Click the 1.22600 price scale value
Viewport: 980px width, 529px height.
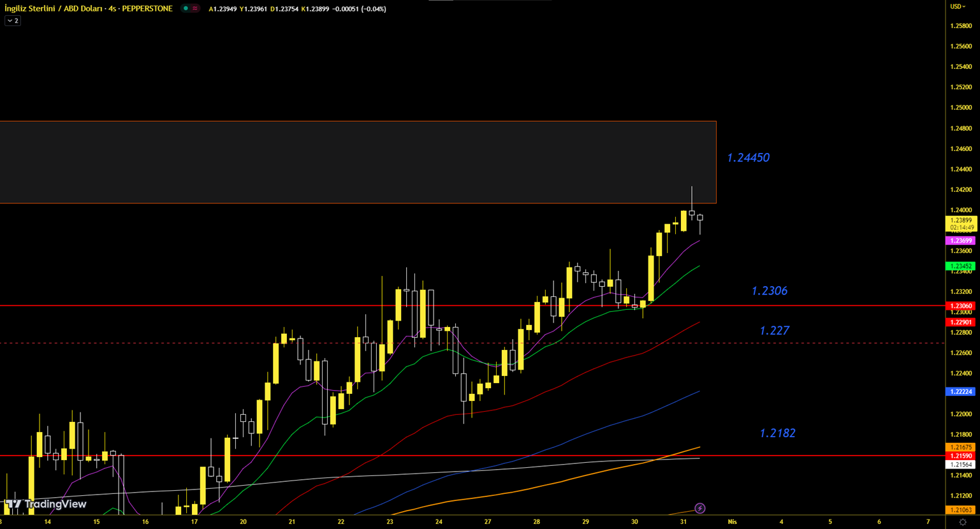click(961, 353)
